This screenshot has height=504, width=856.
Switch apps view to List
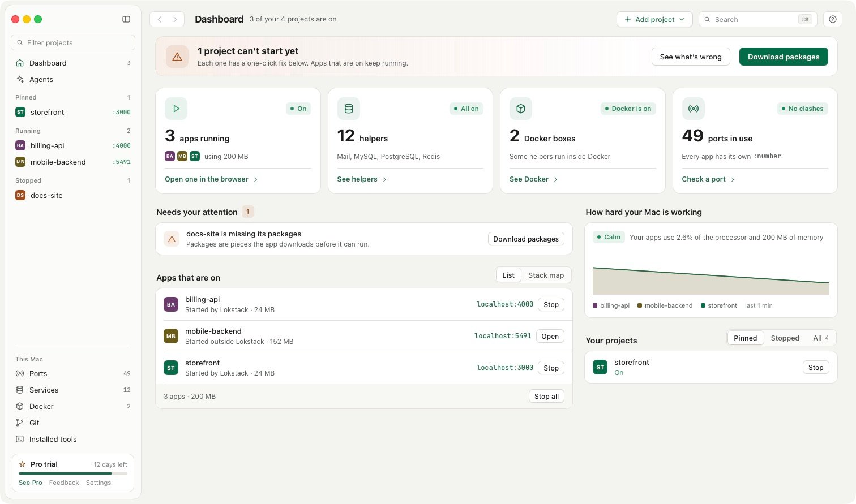click(508, 275)
